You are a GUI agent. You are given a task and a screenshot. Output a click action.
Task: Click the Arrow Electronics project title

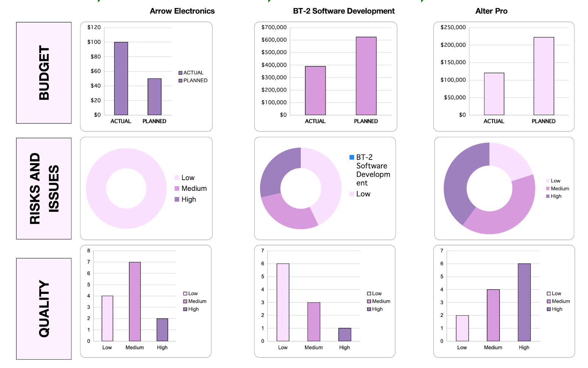click(182, 11)
